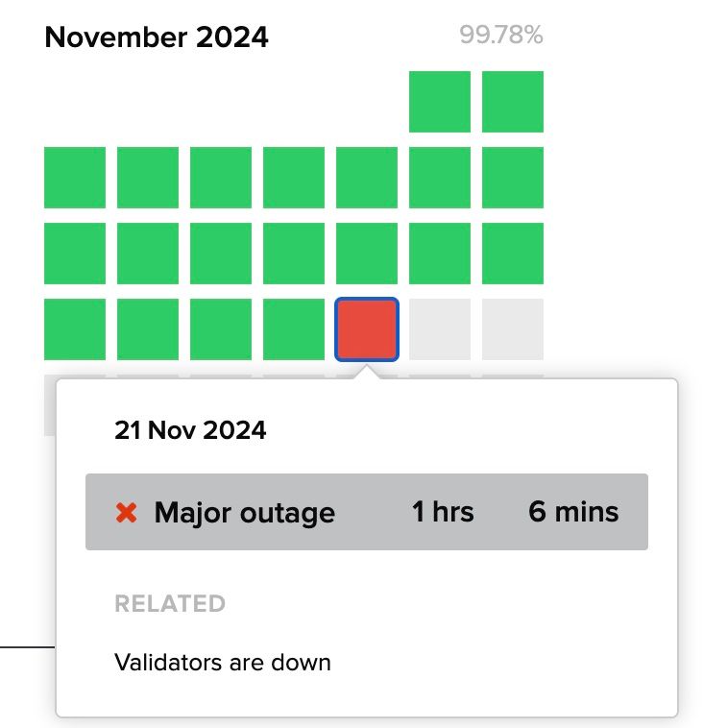The image size is (728, 728).
Task: Select the green square for 9 November
Action: click(512, 178)
